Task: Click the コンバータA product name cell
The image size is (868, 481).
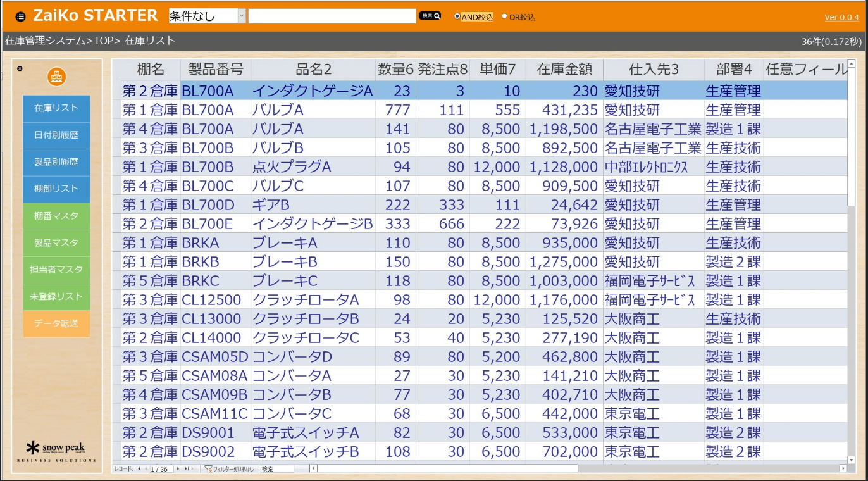Action: point(313,375)
